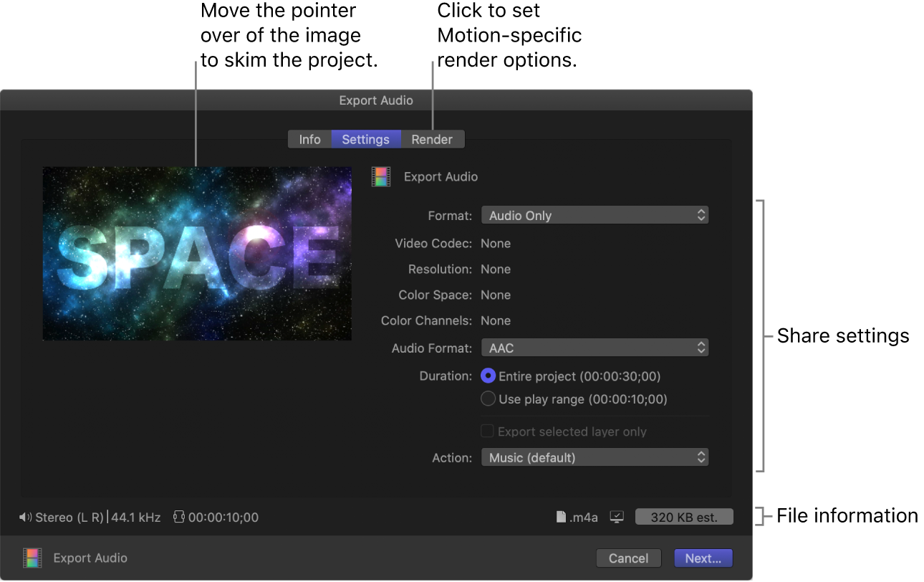Viewport: 924px width, 582px height.
Task: Click the .m4a file document icon
Action: 559,516
